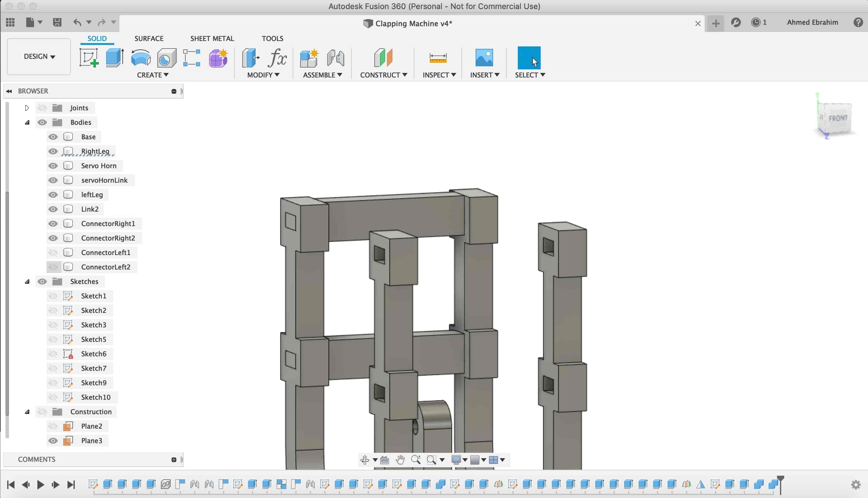Image resolution: width=868 pixels, height=498 pixels.
Task: Select the Measure inspect icon
Action: (x=438, y=58)
